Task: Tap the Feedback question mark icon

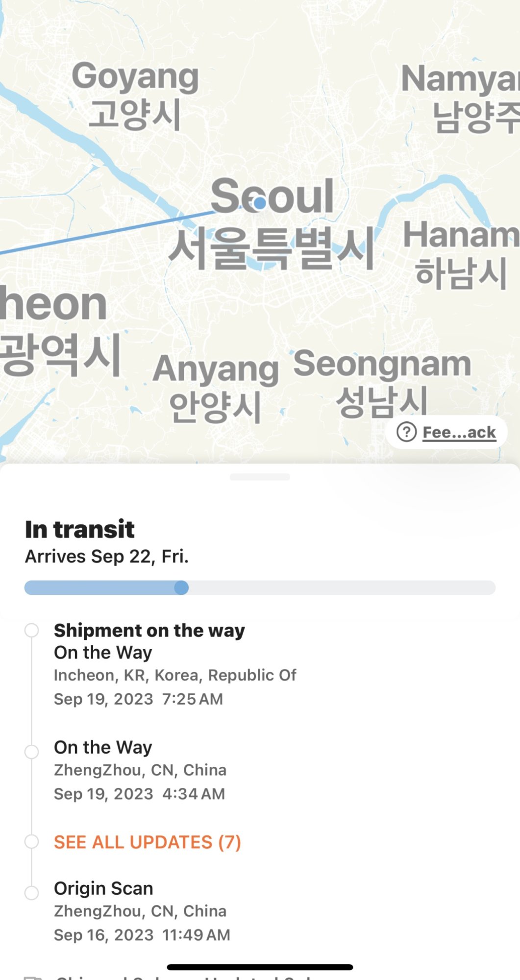Action: [x=406, y=432]
